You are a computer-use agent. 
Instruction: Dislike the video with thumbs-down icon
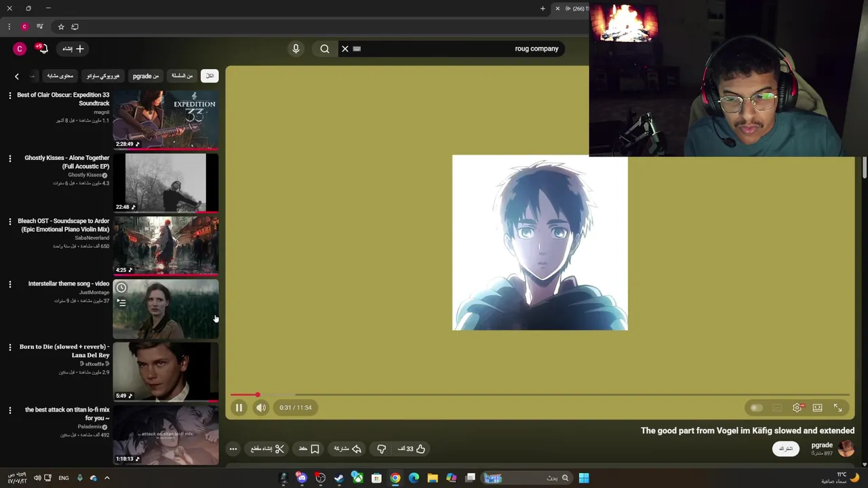[x=382, y=449]
